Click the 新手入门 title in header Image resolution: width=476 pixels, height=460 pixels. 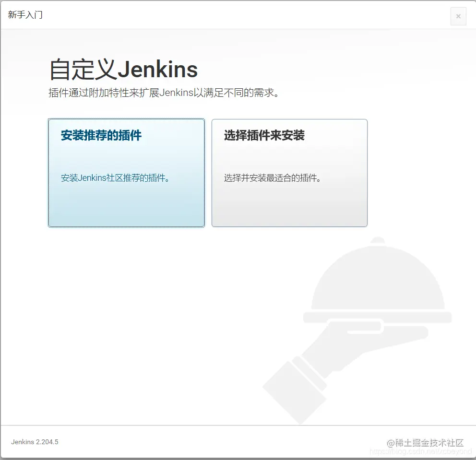25,14
